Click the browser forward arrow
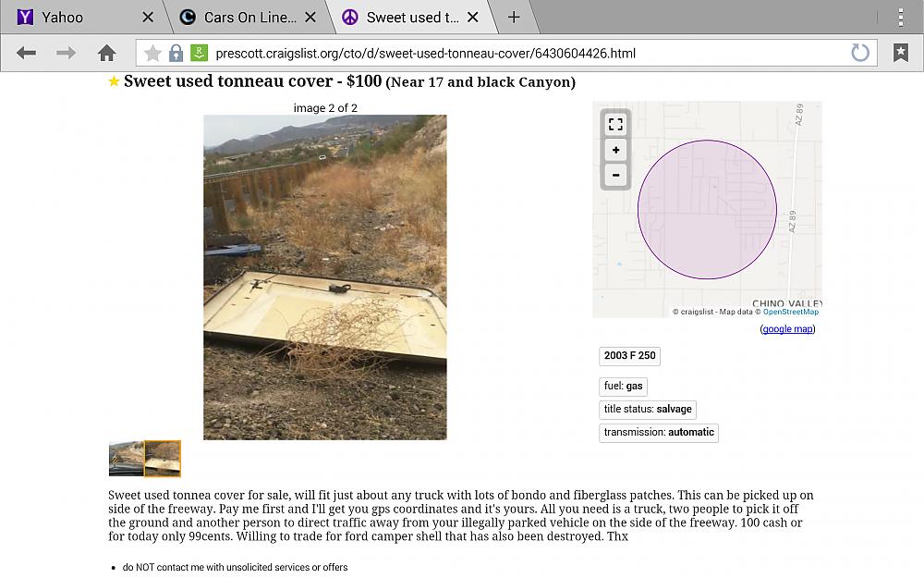 66,53
